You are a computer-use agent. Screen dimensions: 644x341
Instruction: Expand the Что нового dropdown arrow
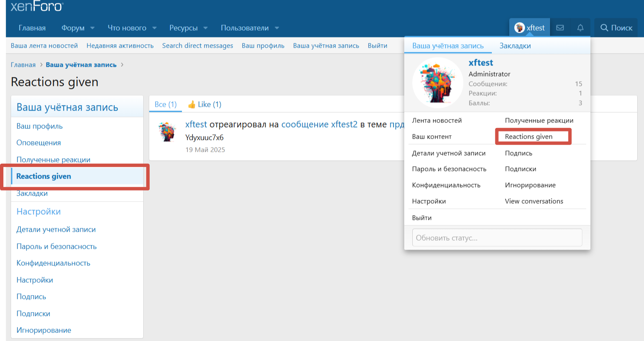pyautogui.click(x=154, y=28)
